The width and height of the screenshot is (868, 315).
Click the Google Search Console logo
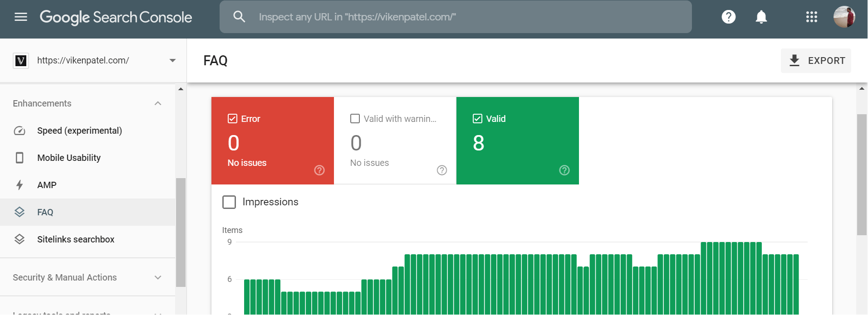click(x=116, y=17)
